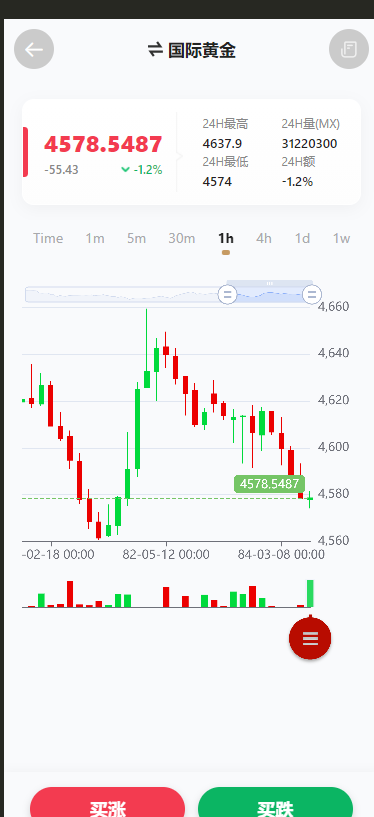Click the 24H最高 value 4637.9
374x817 pixels.
[222, 143]
